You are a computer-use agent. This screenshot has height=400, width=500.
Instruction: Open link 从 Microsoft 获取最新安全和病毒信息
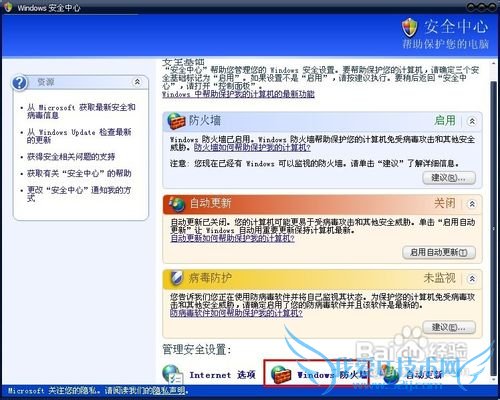click(x=81, y=111)
